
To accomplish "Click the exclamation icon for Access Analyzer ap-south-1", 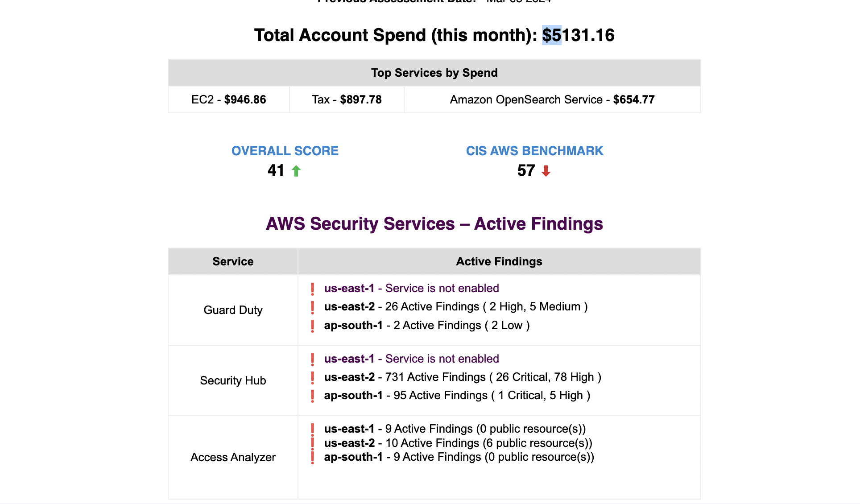I will tap(313, 458).
